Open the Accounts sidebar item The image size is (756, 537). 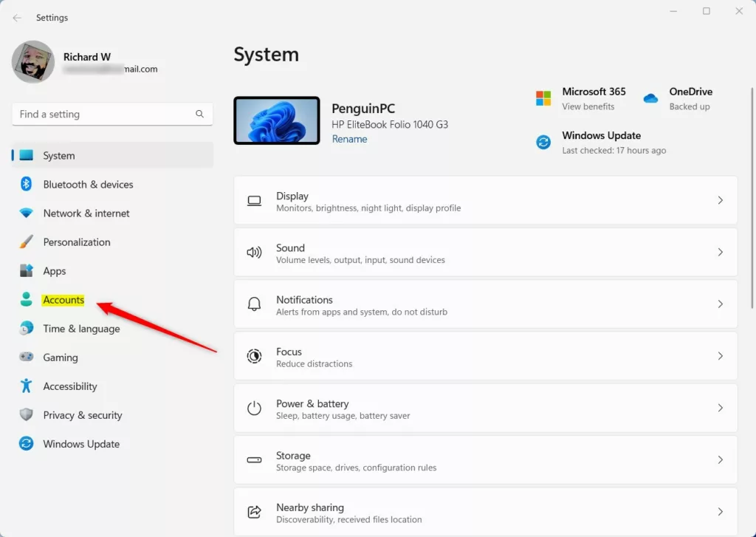pyautogui.click(x=63, y=300)
